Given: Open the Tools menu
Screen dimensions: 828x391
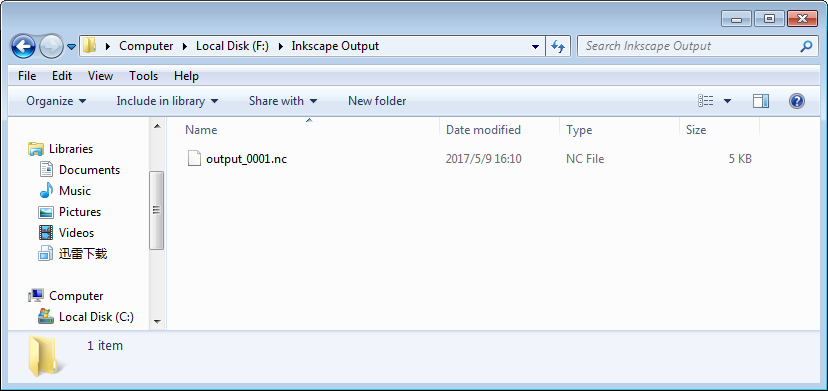Looking at the screenshot, I should point(144,76).
